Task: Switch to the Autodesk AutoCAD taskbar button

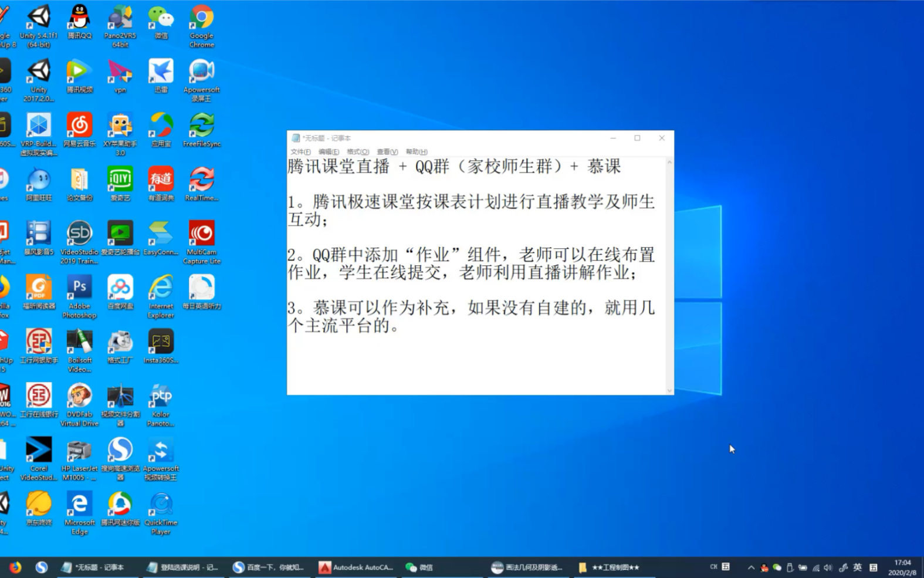Action: (x=356, y=567)
